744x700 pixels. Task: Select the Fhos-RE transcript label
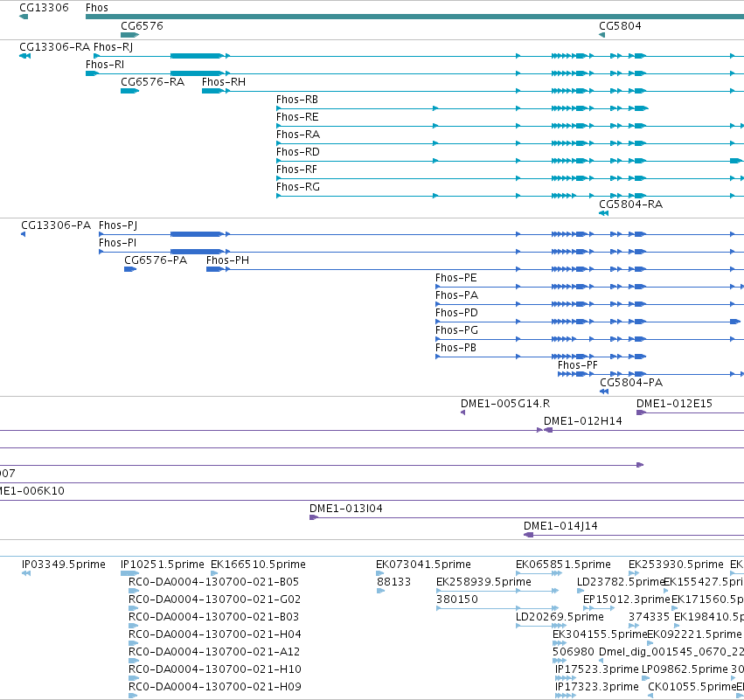coord(297,117)
